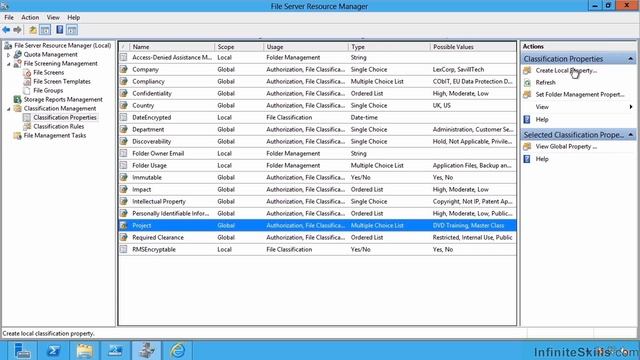
Task: Select the Immutable property row
Action: click(318, 178)
